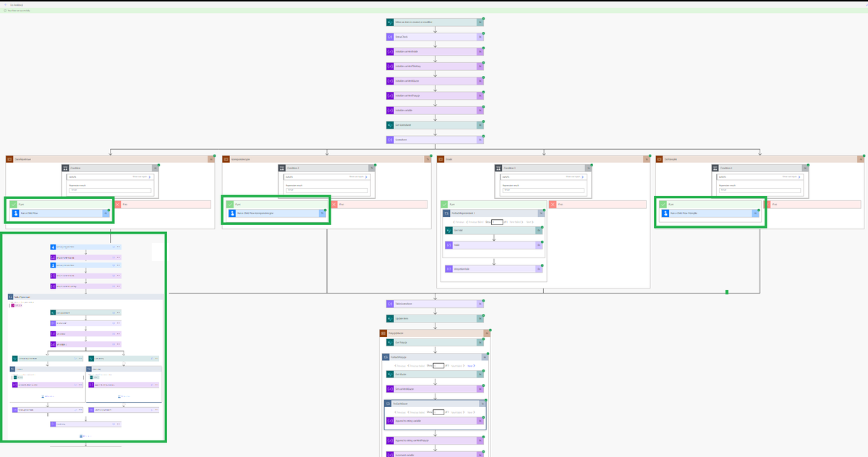Click the SharePoint icon on the 'When an item is created or modified' trigger
The height and width of the screenshot is (457, 868).
[390, 22]
